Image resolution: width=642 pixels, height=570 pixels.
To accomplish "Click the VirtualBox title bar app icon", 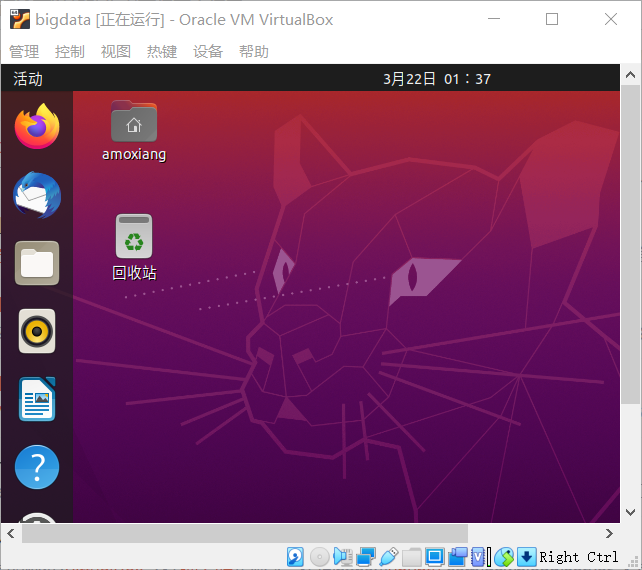I will coord(20,19).
